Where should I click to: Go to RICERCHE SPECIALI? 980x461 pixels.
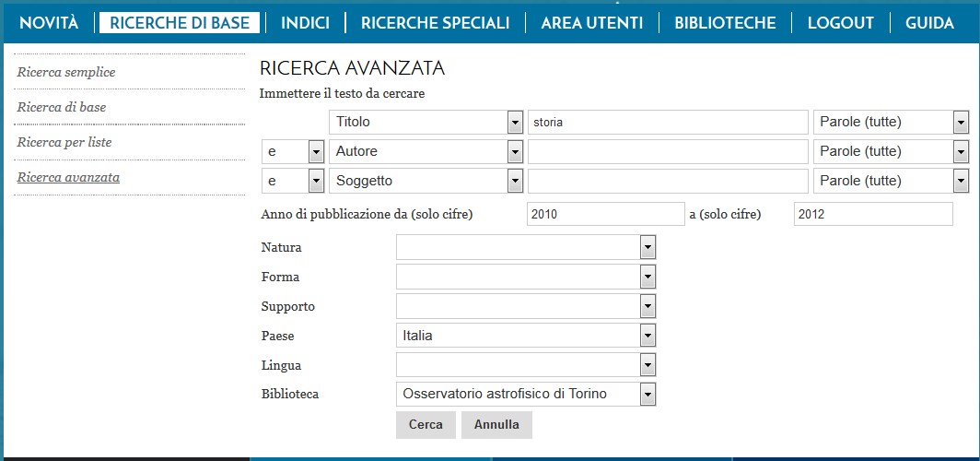435,23
